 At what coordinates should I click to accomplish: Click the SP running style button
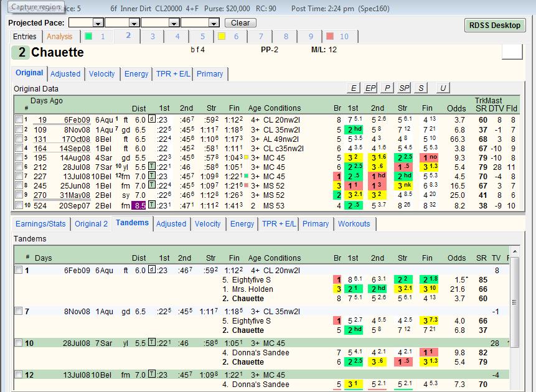[403, 88]
